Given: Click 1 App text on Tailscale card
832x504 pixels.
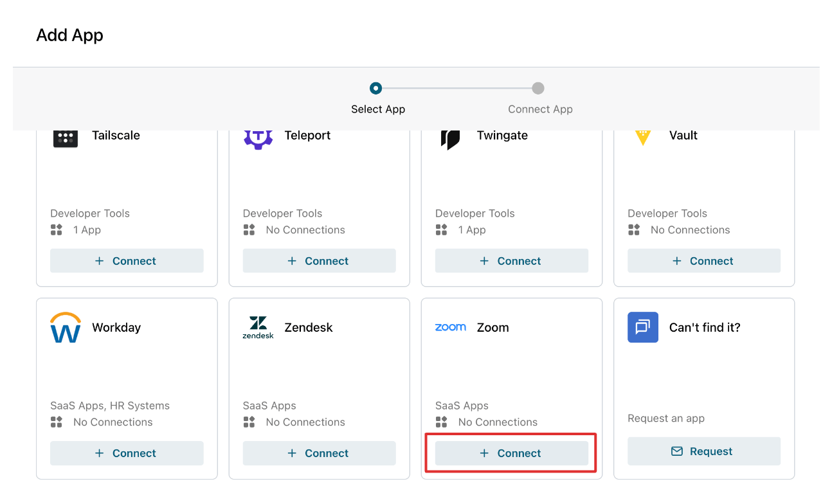Looking at the screenshot, I should pyautogui.click(x=87, y=230).
